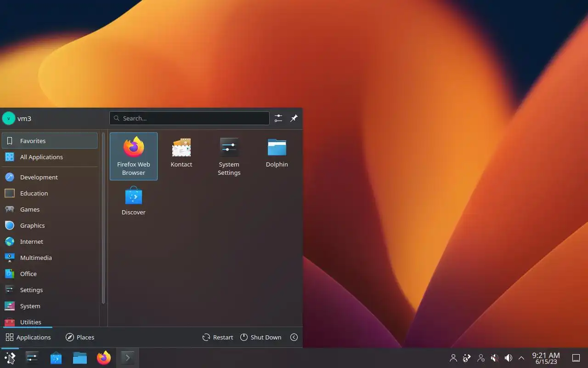Browse the Graphics category
588x368 pixels.
(50, 225)
